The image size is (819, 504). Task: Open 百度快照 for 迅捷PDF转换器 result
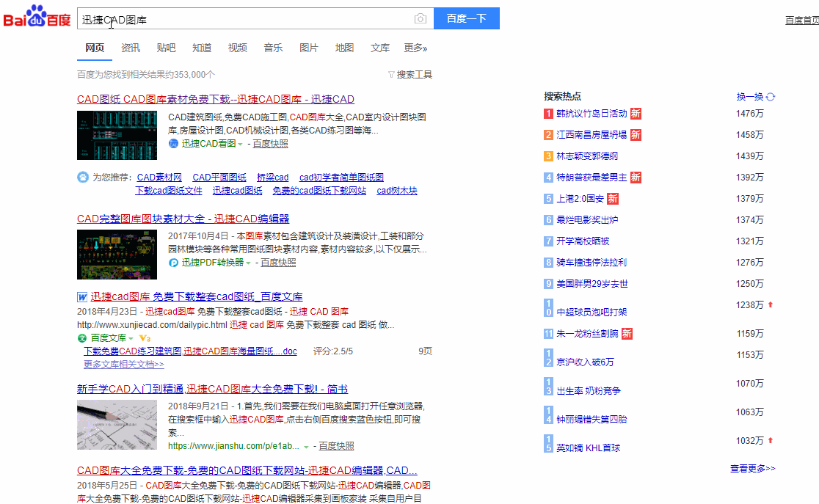click(278, 263)
